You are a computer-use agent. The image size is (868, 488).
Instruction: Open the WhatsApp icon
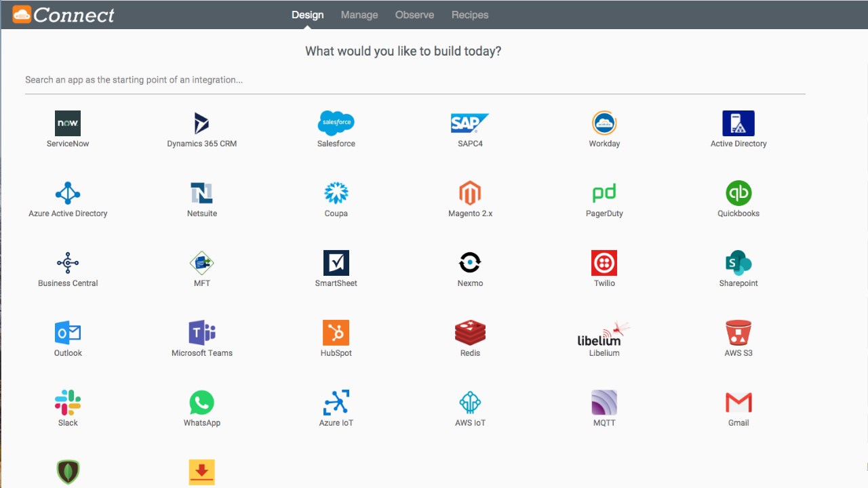(x=202, y=403)
